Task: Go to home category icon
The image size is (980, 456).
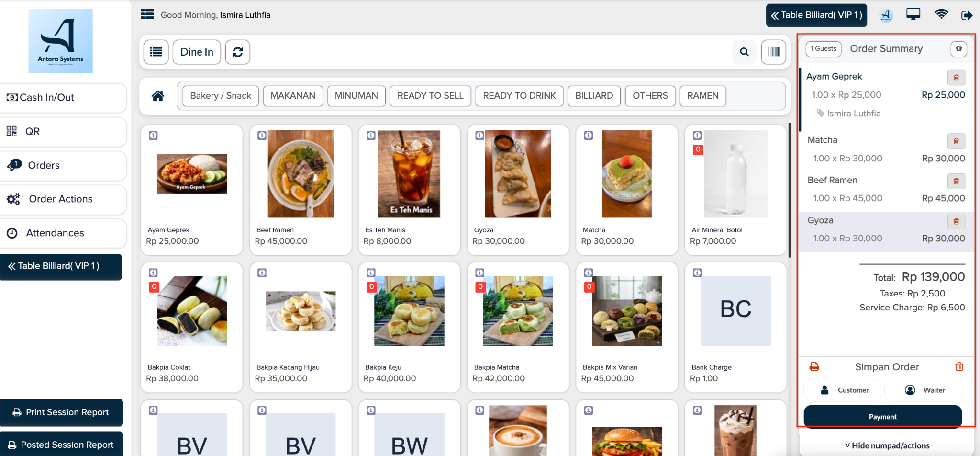Action: (x=158, y=96)
